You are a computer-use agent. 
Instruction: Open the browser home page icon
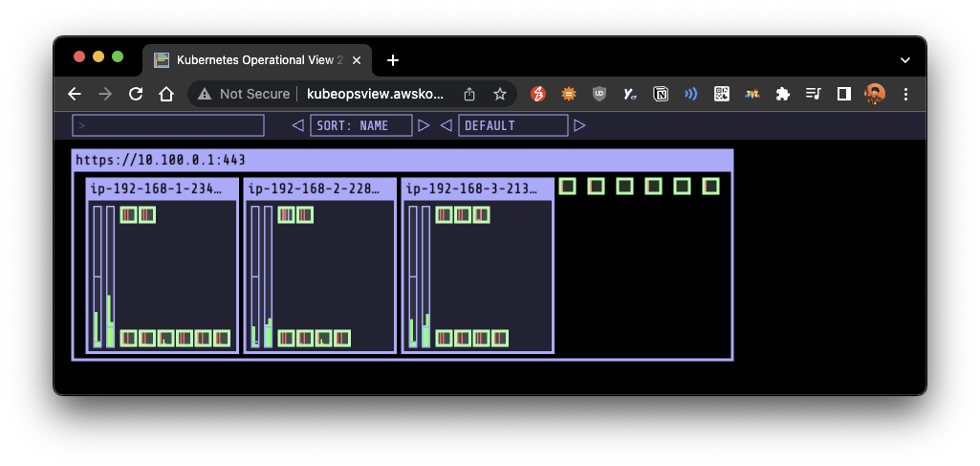165,94
